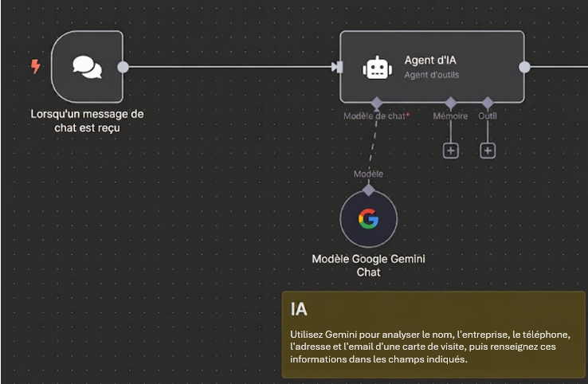The height and width of the screenshot is (384, 588).
Task: Add a memory with the Mémoire plus button
Action: [x=451, y=151]
